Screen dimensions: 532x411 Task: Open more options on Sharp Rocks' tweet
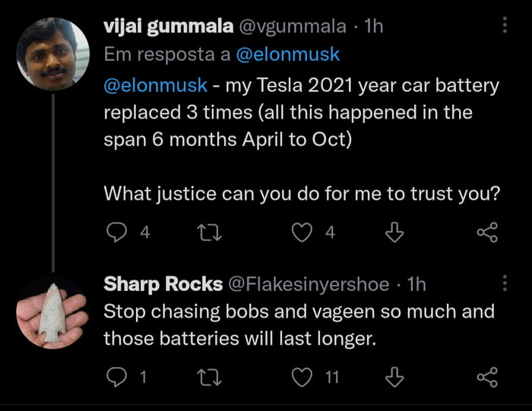[505, 284]
